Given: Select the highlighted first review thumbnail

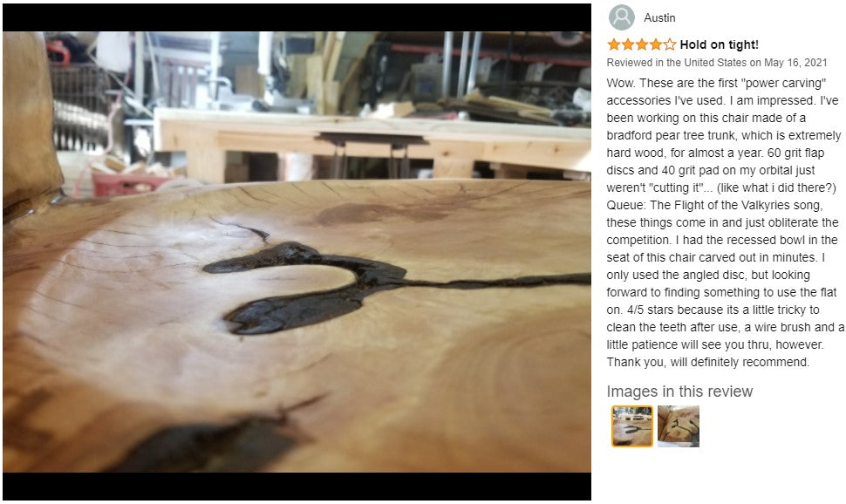Looking at the screenshot, I should point(631,426).
